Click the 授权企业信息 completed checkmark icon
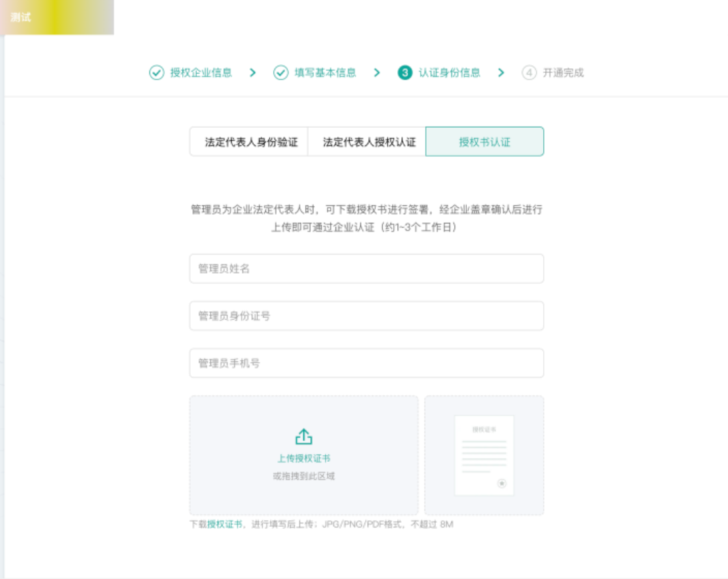Viewport: 728px width, 579px height. click(x=157, y=73)
